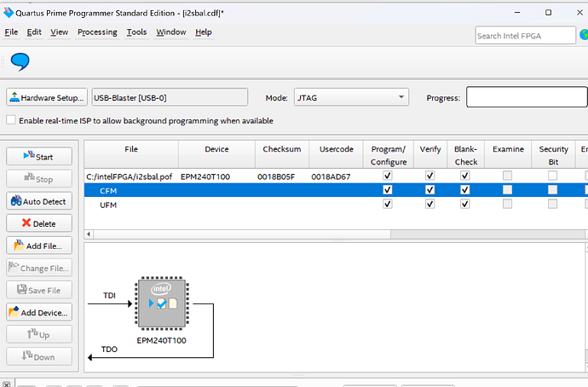Click the Examine column header
The image size is (588, 387).
tap(508, 154)
